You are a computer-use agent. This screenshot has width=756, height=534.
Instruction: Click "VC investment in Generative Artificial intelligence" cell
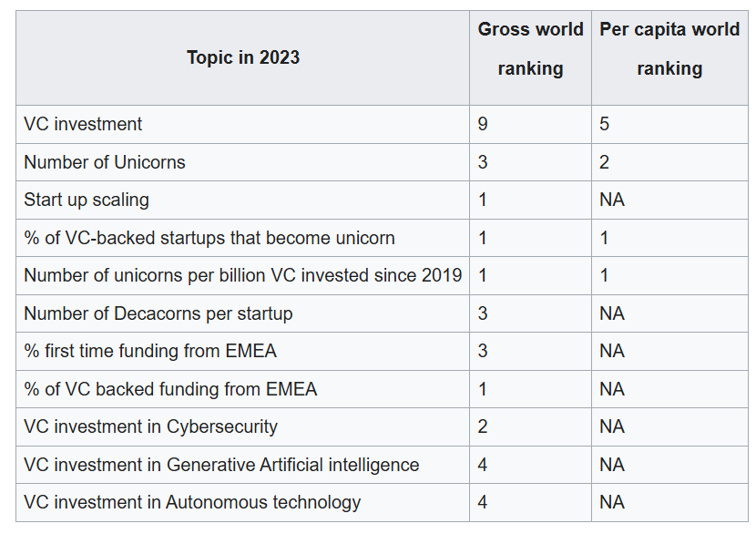[x=221, y=465]
